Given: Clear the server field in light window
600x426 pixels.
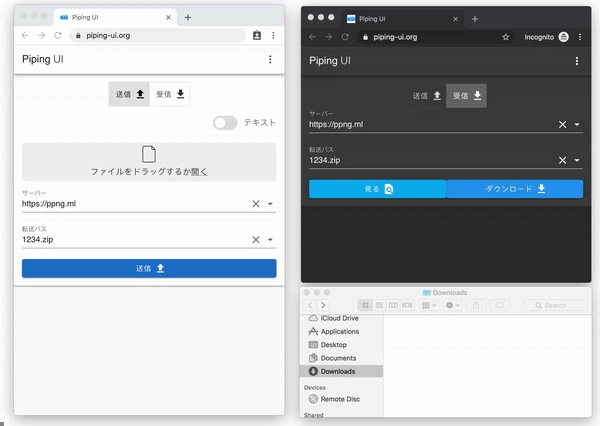Looking at the screenshot, I should click(x=256, y=204).
